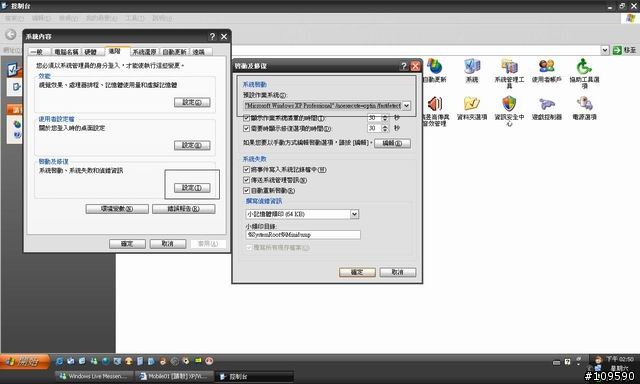Expand the 預設作業系統 default OS dropdown
Viewport: 640px width, 384px height.
click(x=407, y=105)
